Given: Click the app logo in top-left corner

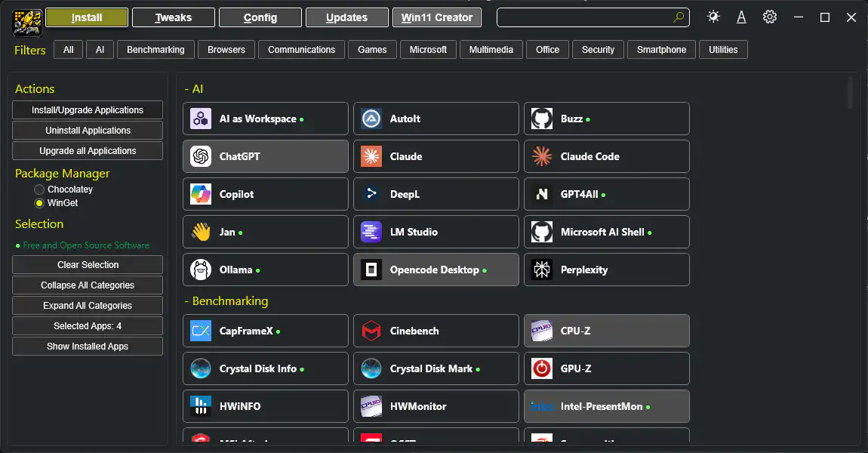Looking at the screenshot, I should coord(27,23).
